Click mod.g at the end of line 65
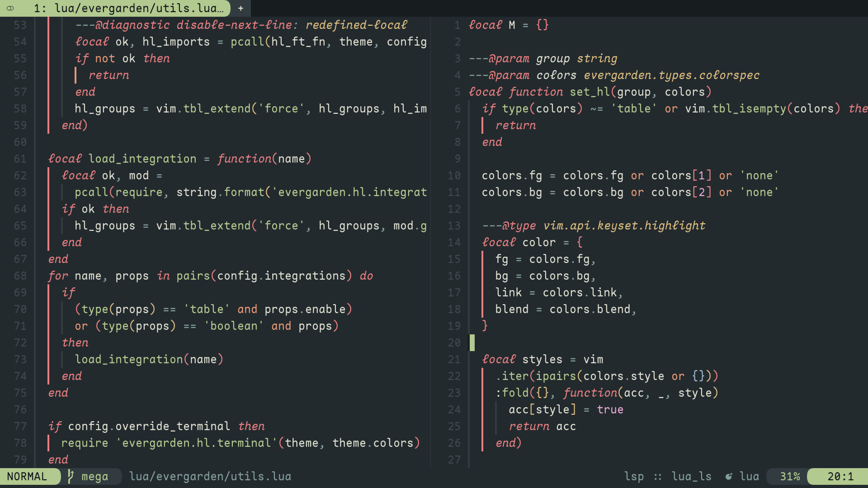 (410, 226)
